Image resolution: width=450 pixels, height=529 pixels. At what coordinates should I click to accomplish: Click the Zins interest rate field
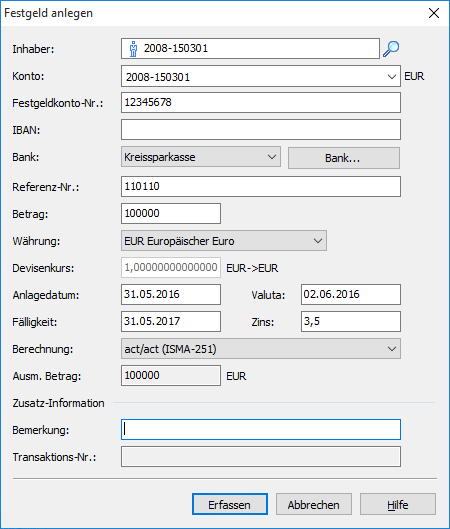point(351,322)
